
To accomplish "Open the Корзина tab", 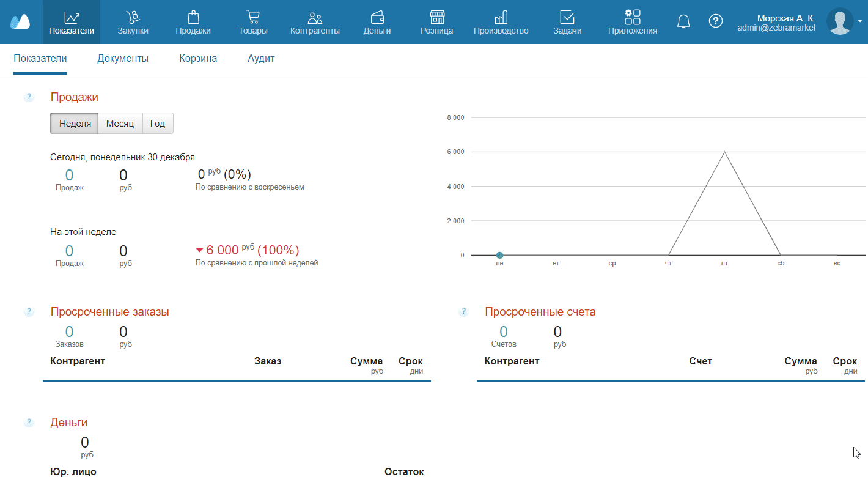I will coord(198,59).
